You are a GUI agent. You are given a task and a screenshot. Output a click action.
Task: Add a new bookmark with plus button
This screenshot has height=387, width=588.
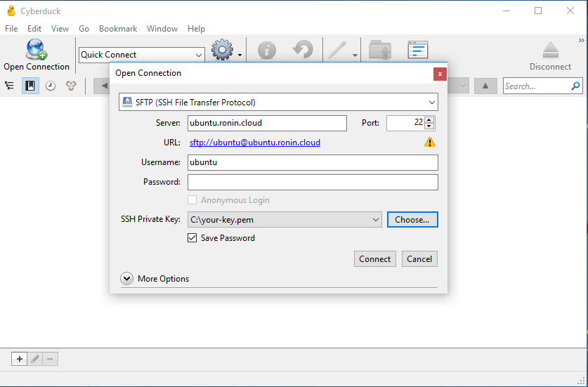19,359
